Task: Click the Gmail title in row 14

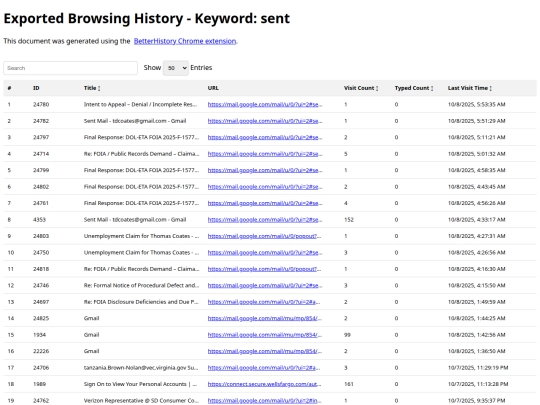Action: [91, 318]
